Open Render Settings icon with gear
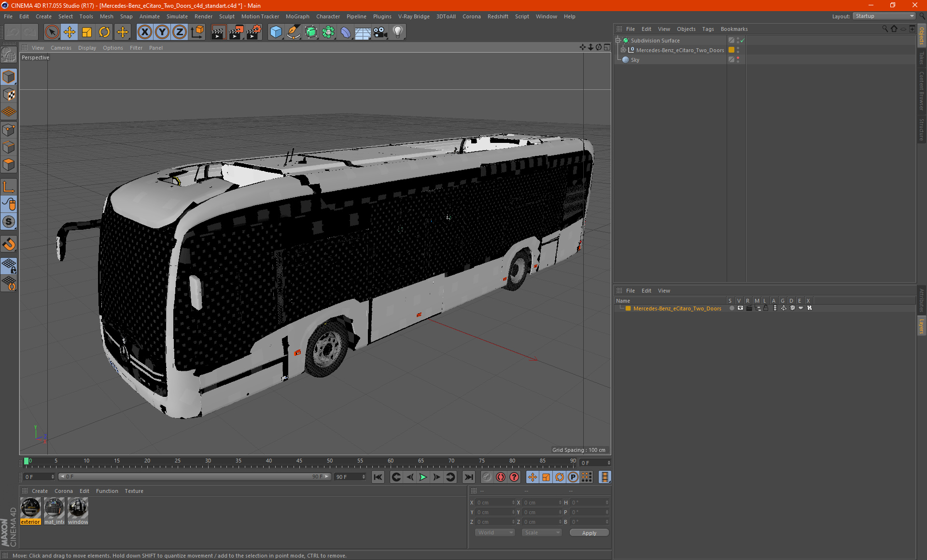Screen dimensions: 927x560 point(254,32)
